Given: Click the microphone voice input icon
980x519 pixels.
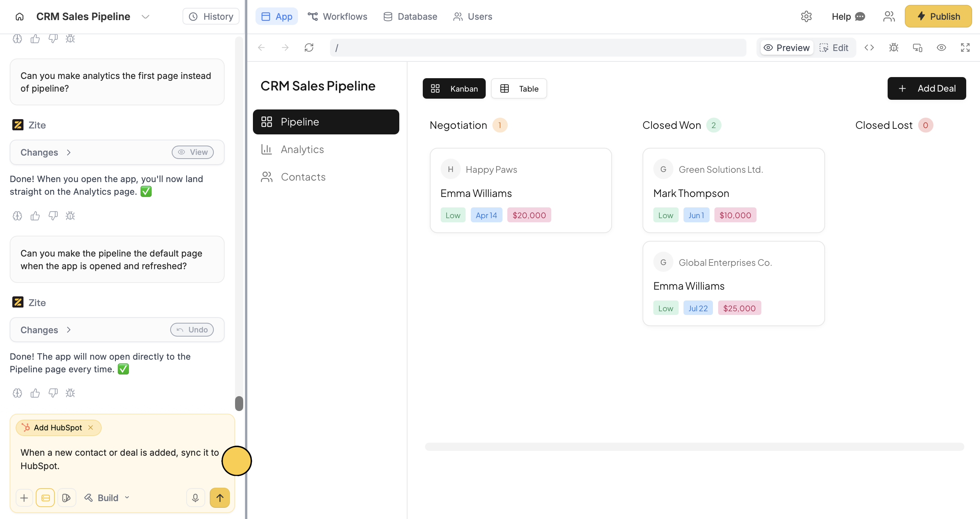Looking at the screenshot, I should coord(195,498).
